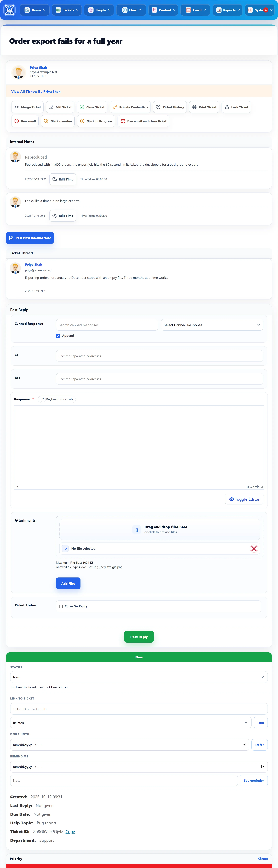Image resolution: width=278 pixels, height=868 pixels.
Task: Click the Mark In Progress play icon
Action: point(82,121)
